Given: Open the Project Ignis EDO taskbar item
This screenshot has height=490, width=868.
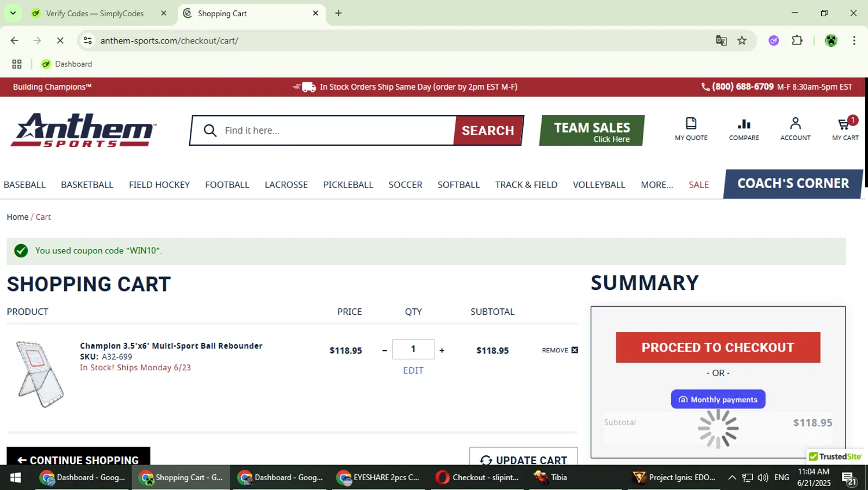Looking at the screenshot, I should 674,477.
